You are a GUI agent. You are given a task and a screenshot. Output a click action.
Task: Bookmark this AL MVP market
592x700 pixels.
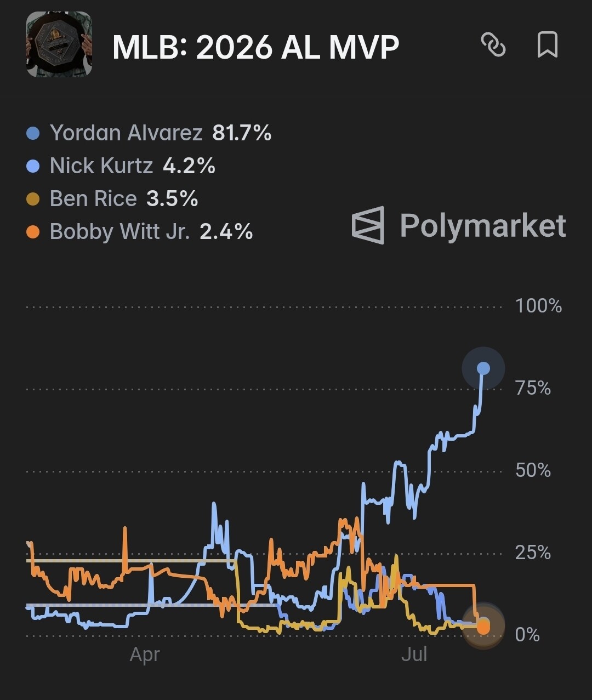pos(547,44)
